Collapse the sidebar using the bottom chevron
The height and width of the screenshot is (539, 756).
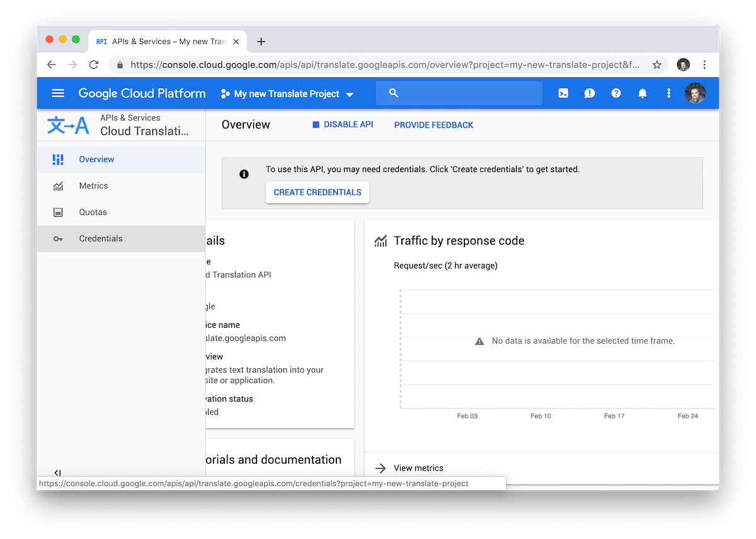(57, 472)
